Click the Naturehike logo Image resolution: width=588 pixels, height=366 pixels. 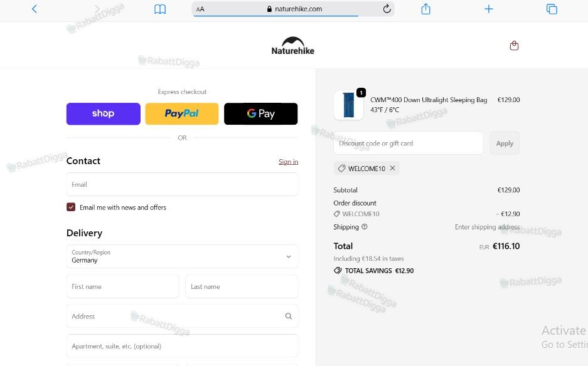(x=293, y=46)
